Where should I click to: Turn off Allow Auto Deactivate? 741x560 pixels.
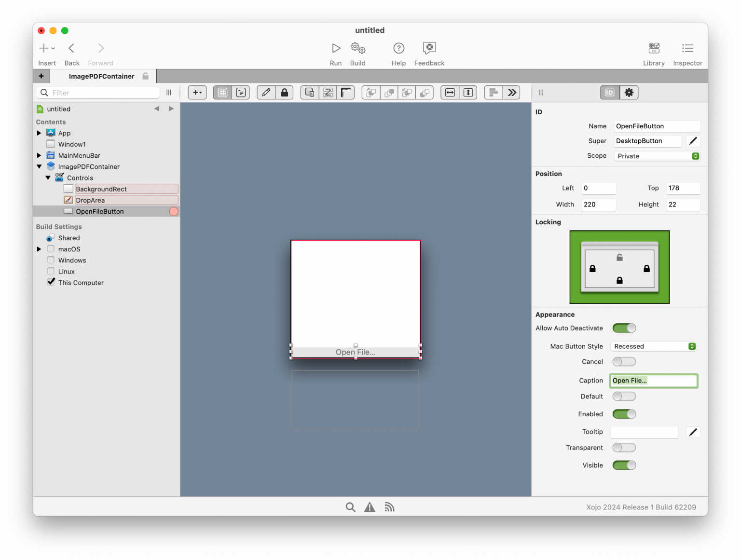click(624, 328)
